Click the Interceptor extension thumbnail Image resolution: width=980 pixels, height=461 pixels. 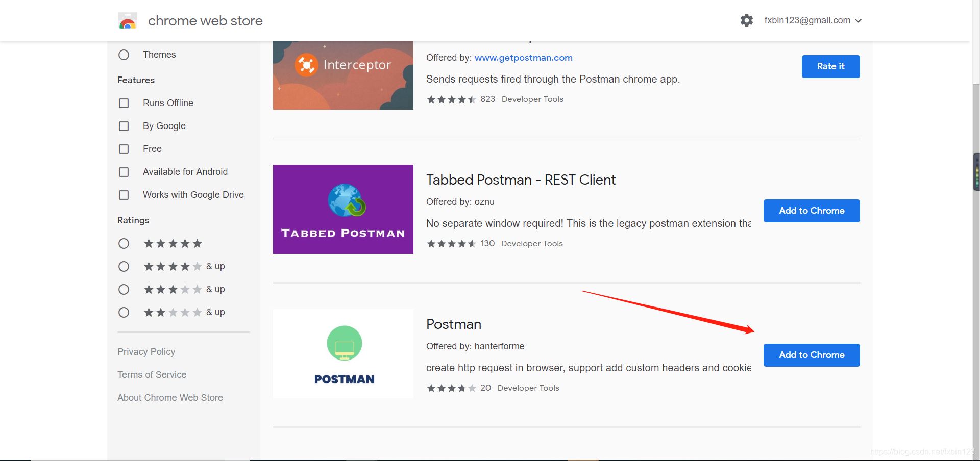(x=343, y=74)
